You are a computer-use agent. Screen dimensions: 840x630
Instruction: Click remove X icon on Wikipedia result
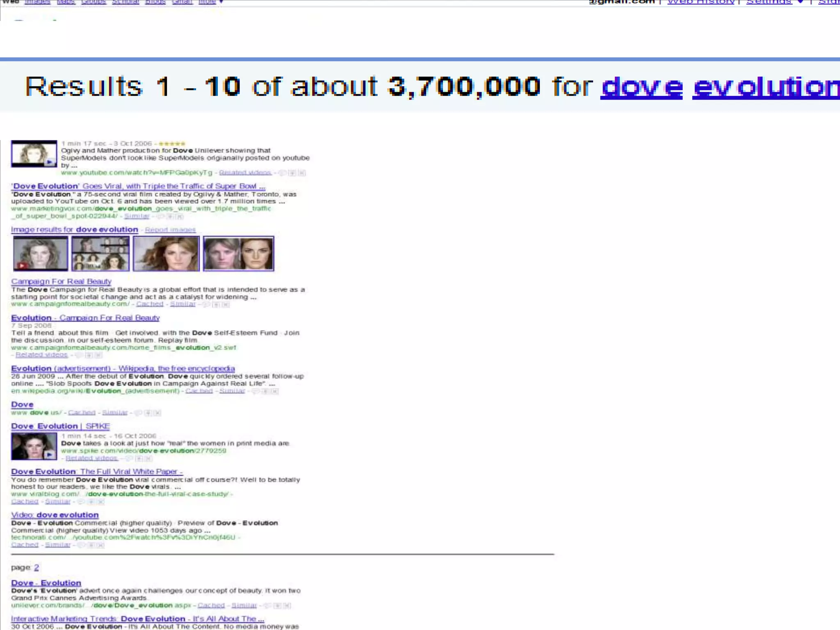coord(275,391)
